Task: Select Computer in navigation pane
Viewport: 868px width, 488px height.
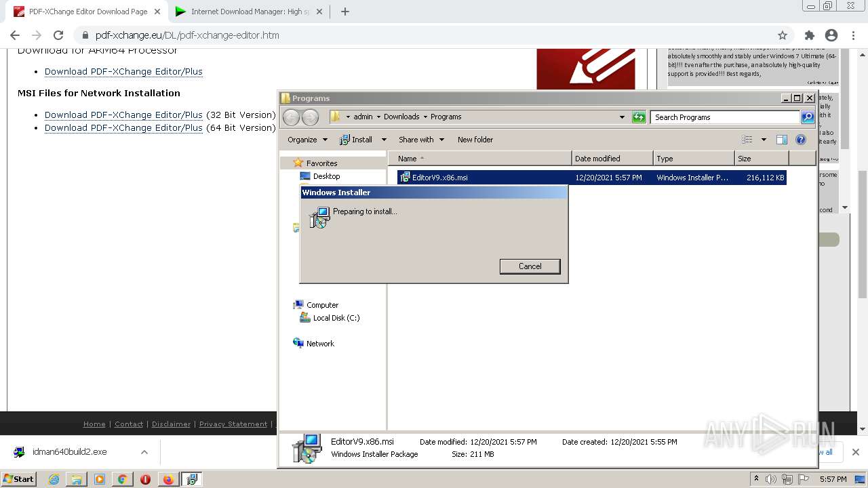Action: [x=322, y=305]
